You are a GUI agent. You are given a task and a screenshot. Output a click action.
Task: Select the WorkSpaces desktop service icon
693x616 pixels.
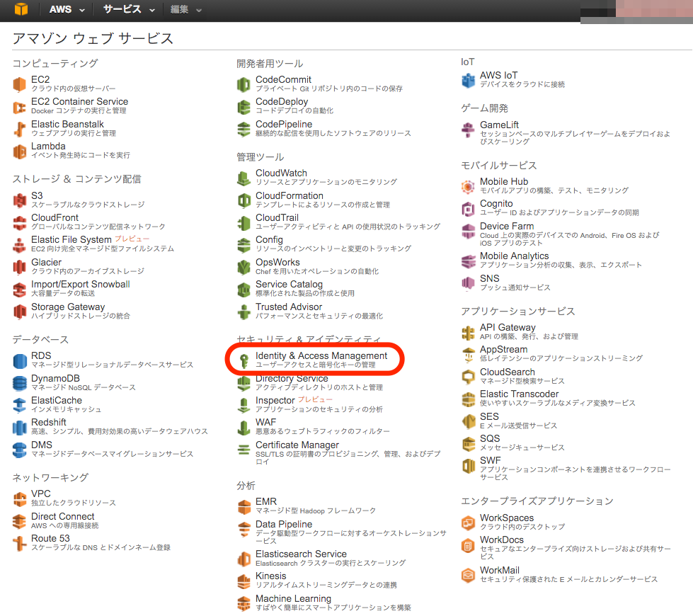468,521
